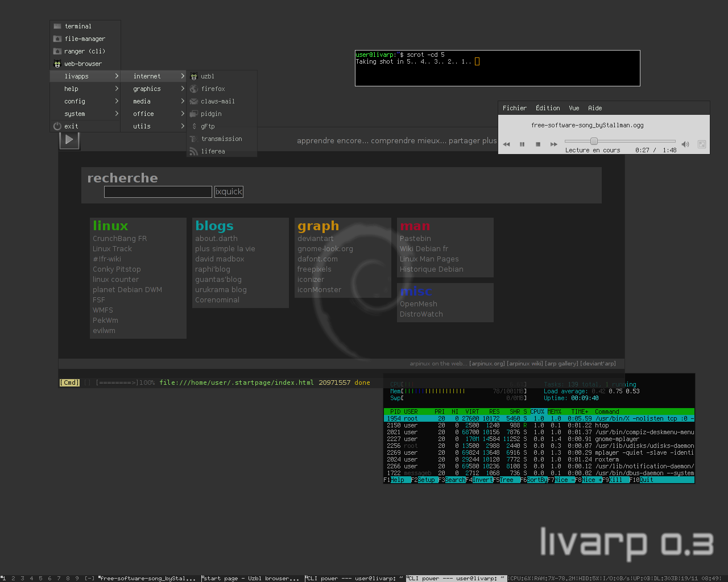Click the exit power icon
This screenshot has width=728, height=582.
coord(57,126)
